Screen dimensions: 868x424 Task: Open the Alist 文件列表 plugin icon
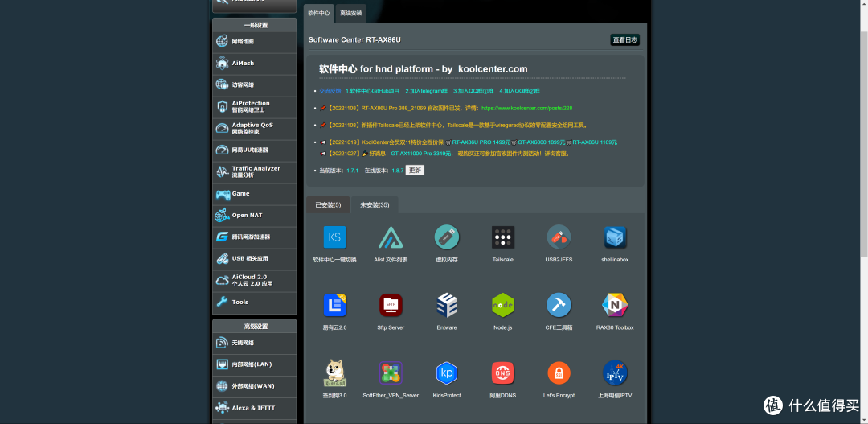pos(391,237)
